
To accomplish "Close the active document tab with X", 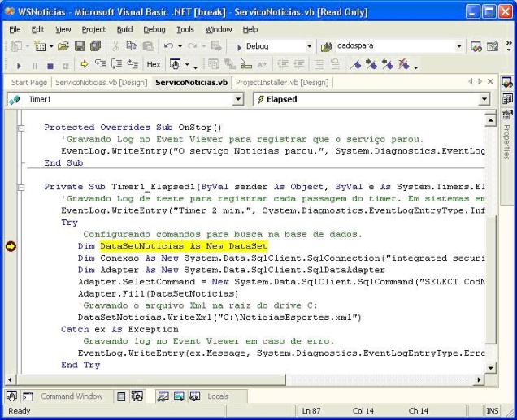I will click(x=490, y=82).
